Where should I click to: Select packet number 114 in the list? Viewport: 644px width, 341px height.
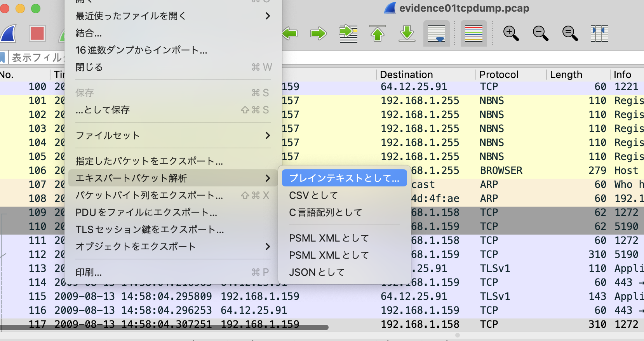point(37,282)
